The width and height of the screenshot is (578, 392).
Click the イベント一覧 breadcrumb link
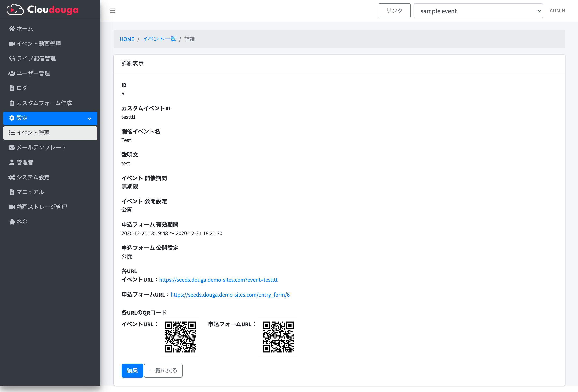(159, 39)
